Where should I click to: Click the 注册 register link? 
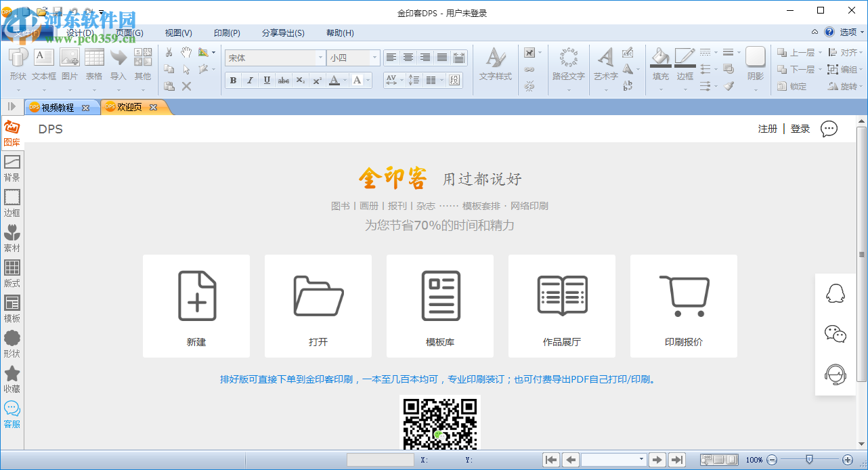(767, 129)
